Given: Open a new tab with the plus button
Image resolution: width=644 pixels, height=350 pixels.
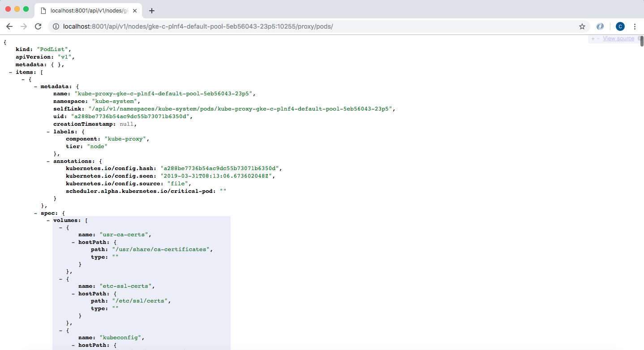Looking at the screenshot, I should tap(152, 11).
